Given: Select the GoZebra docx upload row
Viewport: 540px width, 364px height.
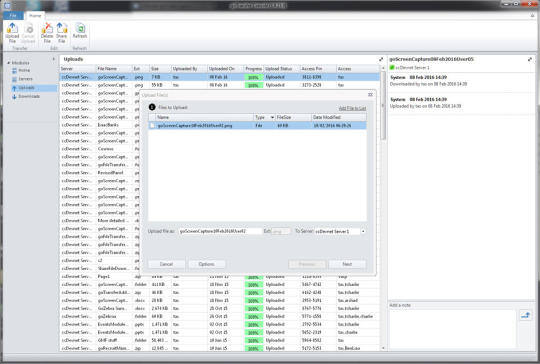Looking at the screenshot, I should point(220,309).
